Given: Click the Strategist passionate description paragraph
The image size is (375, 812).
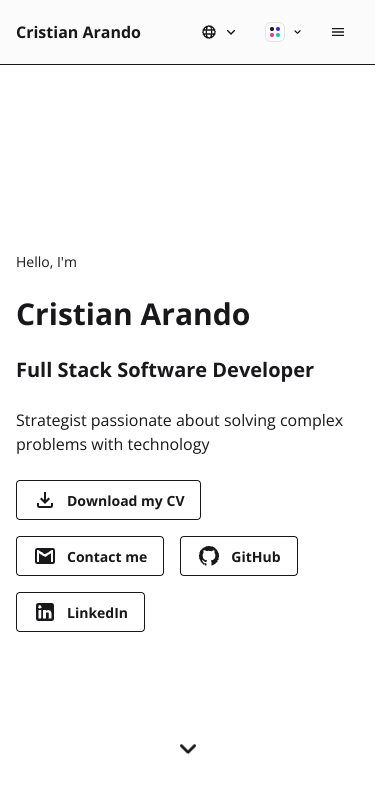Looking at the screenshot, I should pyautogui.click(x=180, y=432).
